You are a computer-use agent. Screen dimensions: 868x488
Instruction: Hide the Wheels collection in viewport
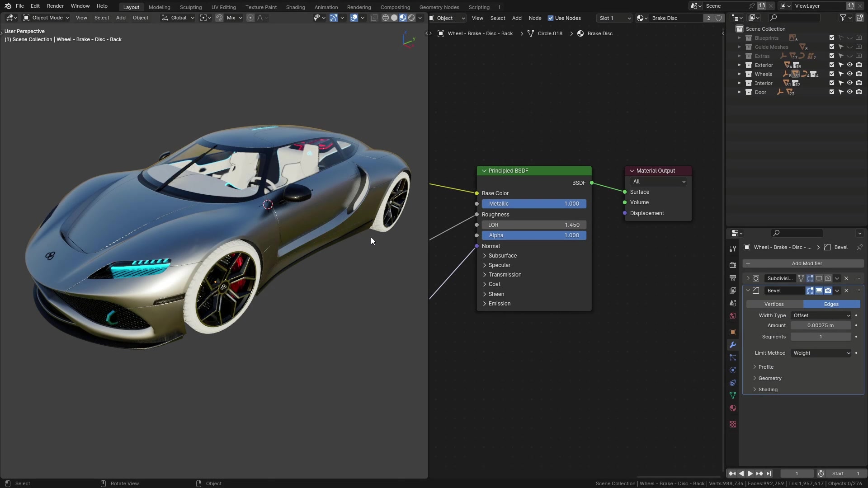pyautogui.click(x=849, y=74)
